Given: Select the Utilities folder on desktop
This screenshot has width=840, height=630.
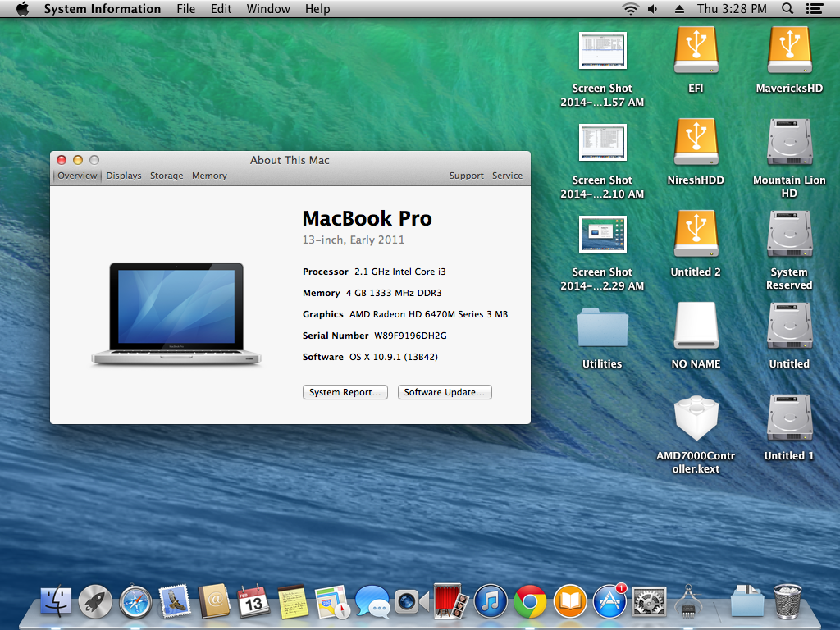Looking at the screenshot, I should click(x=602, y=326).
